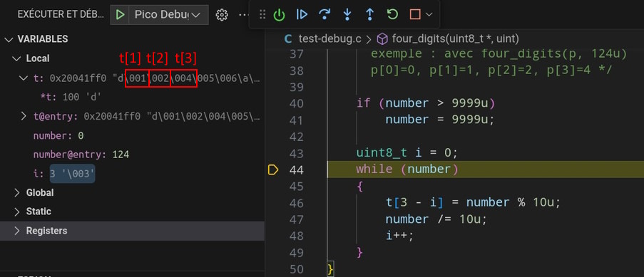Image resolution: width=644 pixels, height=277 pixels.
Task: Expand the t@entry variable
Action: tap(24, 116)
